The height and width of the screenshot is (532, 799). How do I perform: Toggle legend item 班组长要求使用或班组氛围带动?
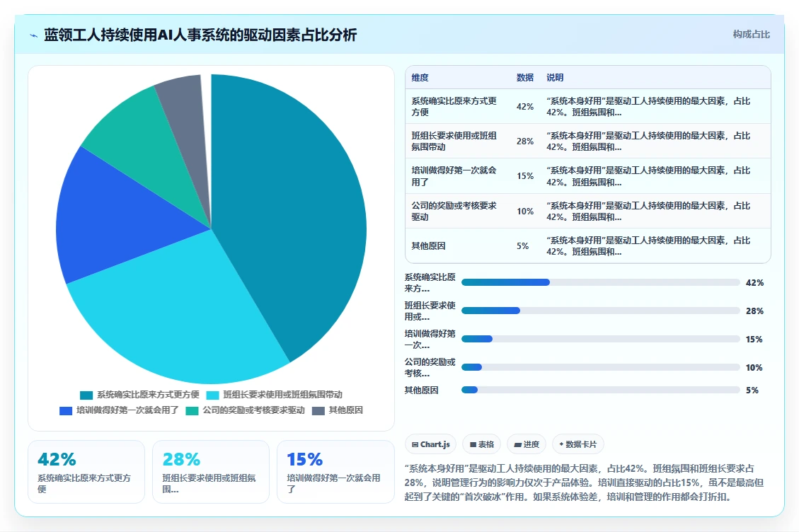click(x=274, y=395)
